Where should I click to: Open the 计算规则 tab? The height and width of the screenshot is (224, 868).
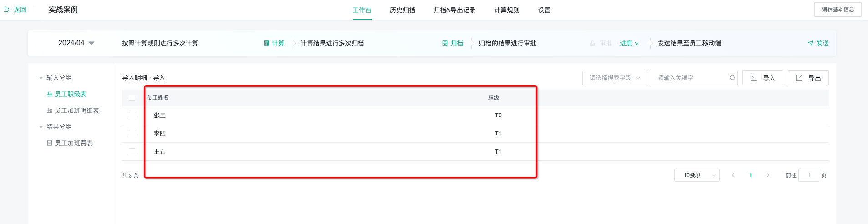coord(506,10)
